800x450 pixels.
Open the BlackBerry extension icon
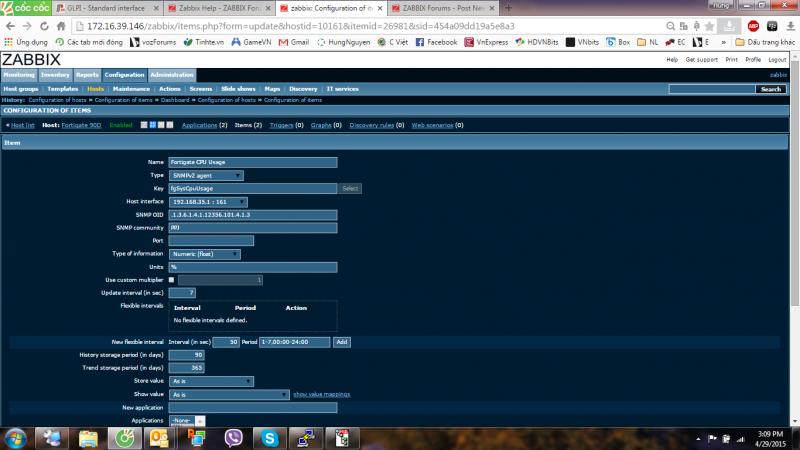772,26
